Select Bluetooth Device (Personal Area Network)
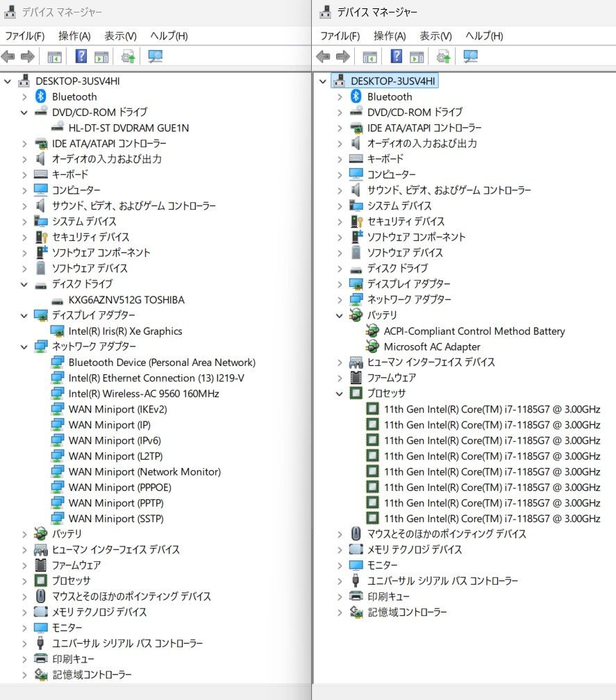The width and height of the screenshot is (616, 700). [162, 362]
